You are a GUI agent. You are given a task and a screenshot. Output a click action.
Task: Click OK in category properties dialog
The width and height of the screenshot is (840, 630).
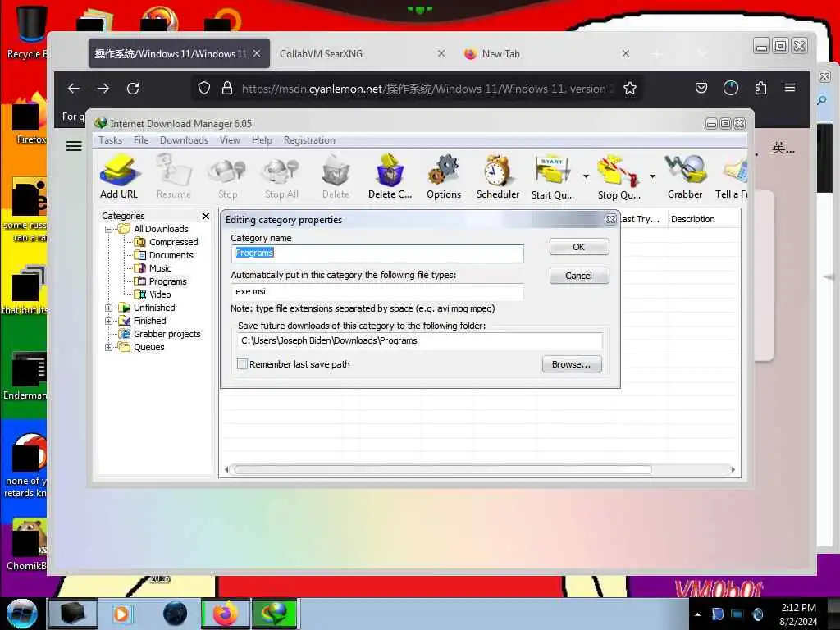point(579,247)
